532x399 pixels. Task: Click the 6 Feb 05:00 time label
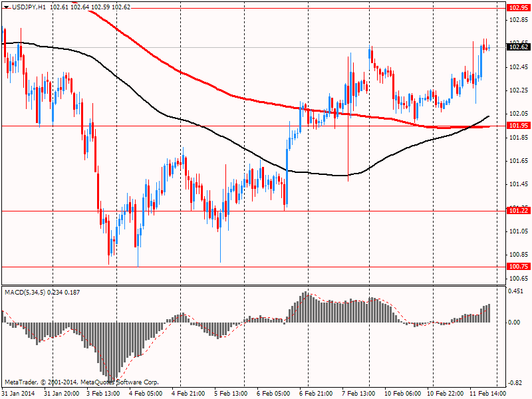click(x=273, y=393)
